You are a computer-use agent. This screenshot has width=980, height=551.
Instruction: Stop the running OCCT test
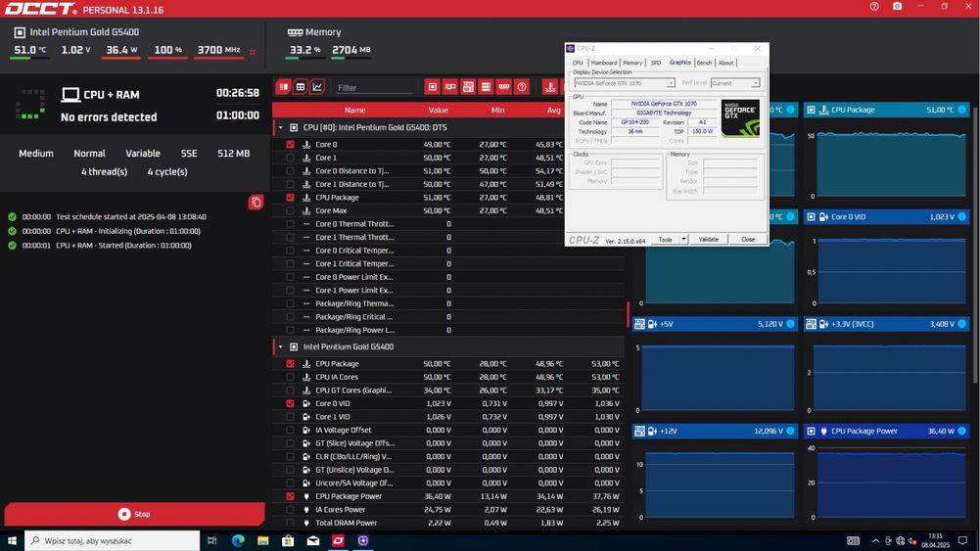[x=134, y=514]
